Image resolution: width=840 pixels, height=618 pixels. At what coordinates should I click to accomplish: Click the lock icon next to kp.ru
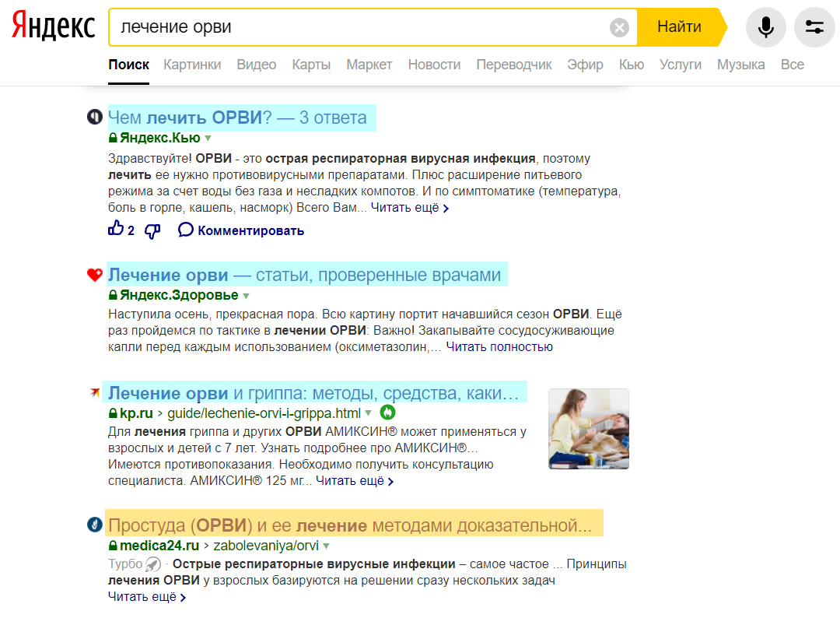113,413
